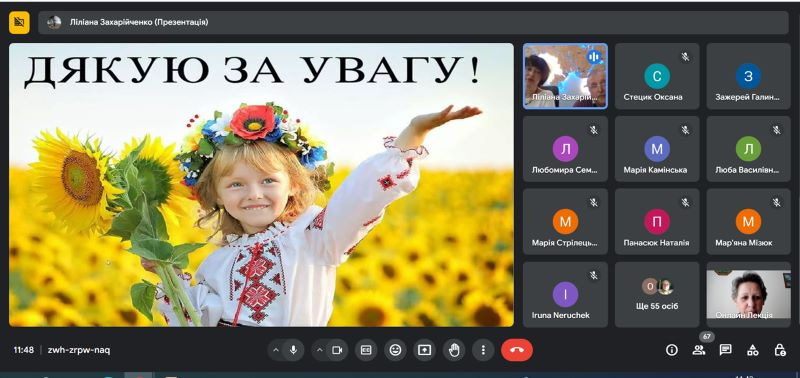Select the Стецик Оксана participant tile

point(657,76)
